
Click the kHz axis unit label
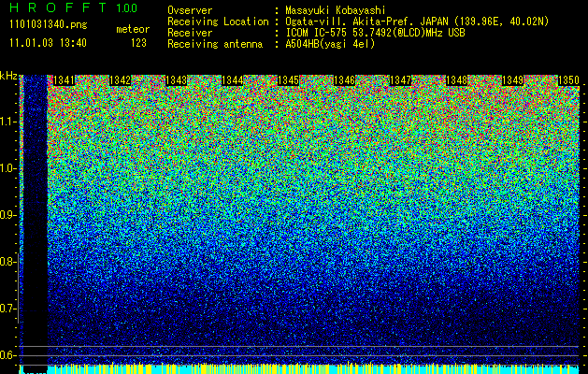pyautogui.click(x=8, y=76)
